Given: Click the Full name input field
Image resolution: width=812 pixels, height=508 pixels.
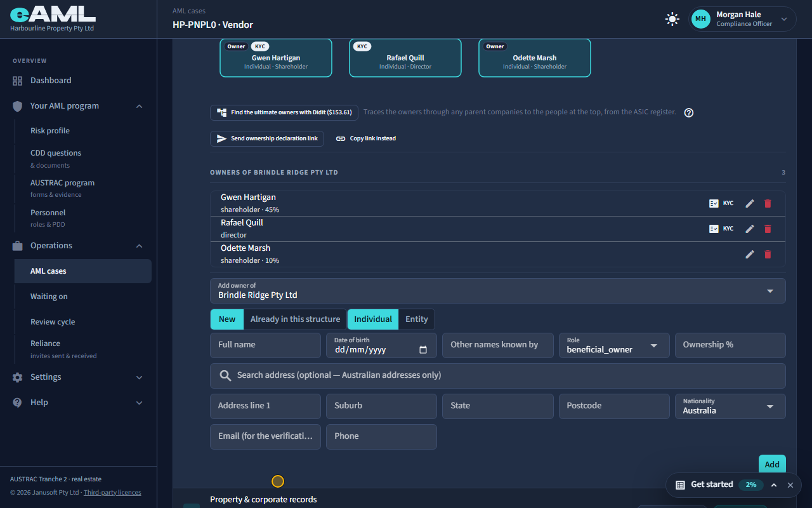Looking at the screenshot, I should point(265,345).
